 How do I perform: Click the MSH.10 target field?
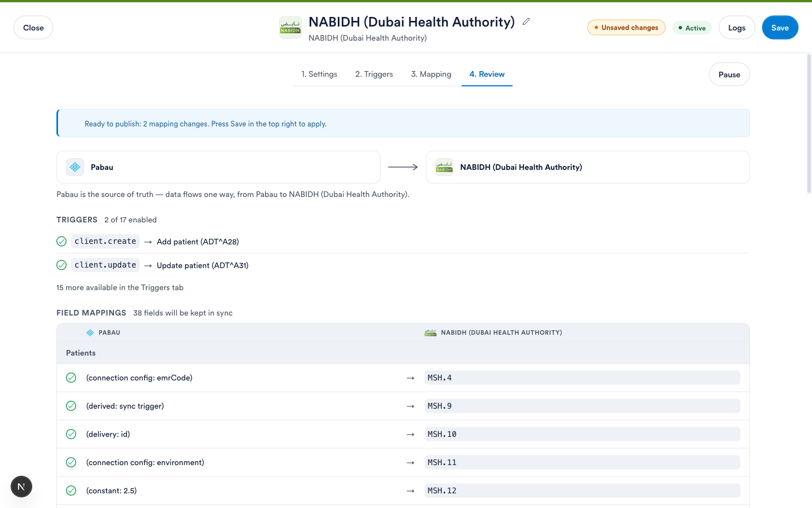[x=582, y=434]
